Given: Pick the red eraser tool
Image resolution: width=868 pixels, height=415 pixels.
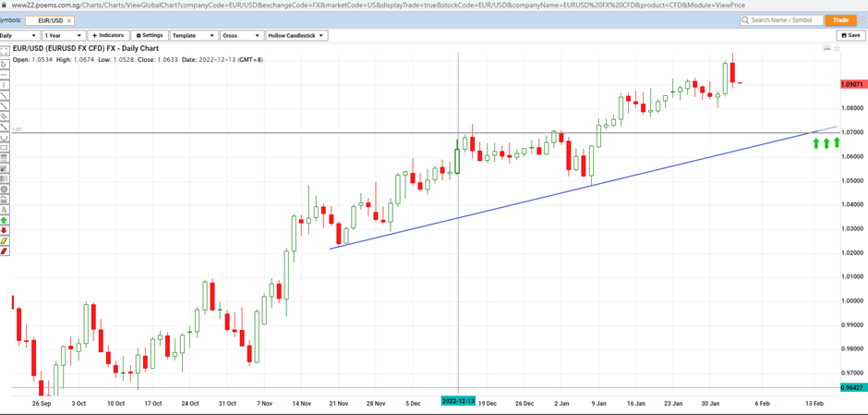Looking at the screenshot, I should point(5,250).
